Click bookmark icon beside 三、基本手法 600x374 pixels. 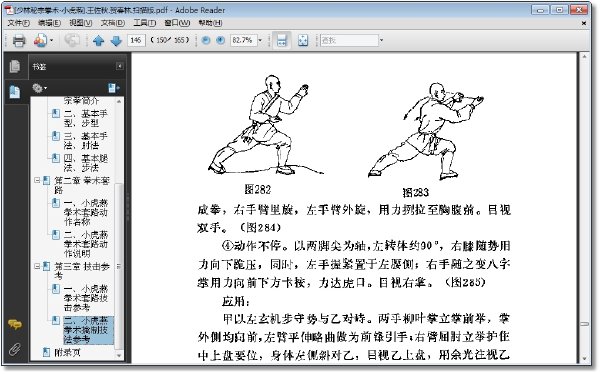[x=56, y=136]
